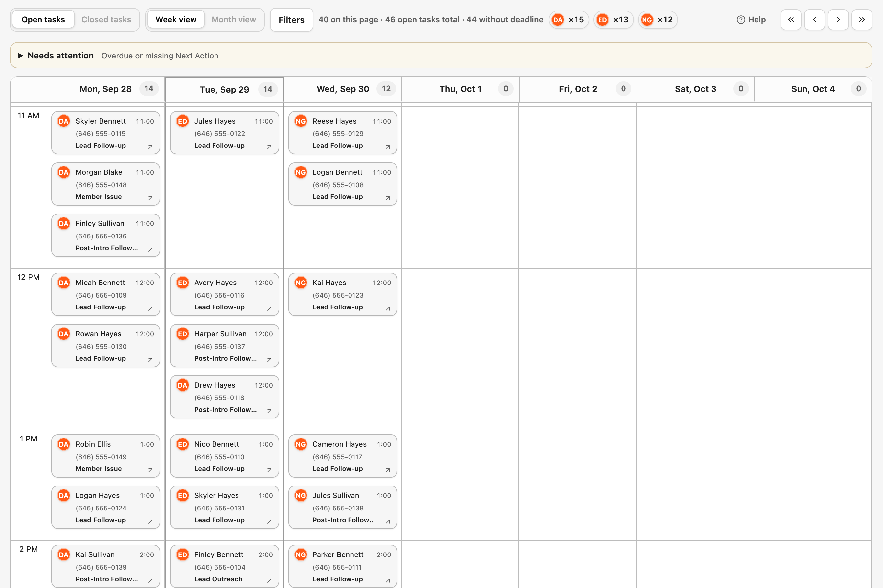
Task: Toggle the DA ×15 assignee filter chip
Action: pyautogui.click(x=568, y=20)
